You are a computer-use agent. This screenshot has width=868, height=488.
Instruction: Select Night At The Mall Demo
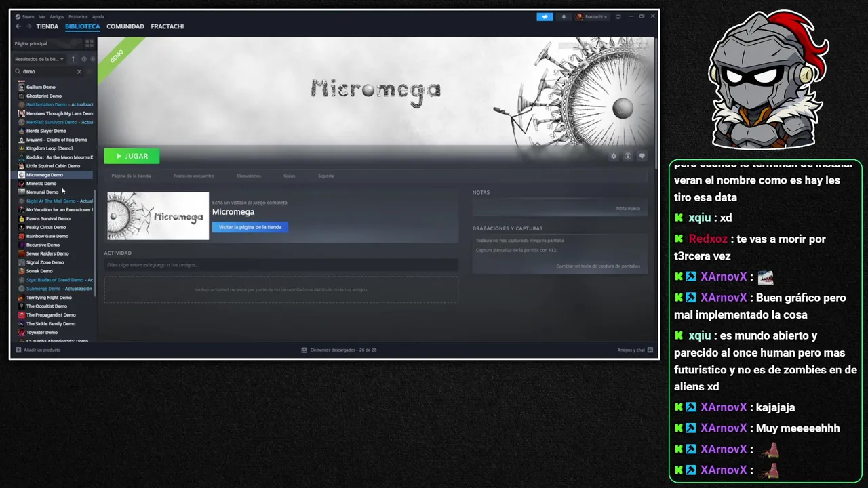[55, 201]
